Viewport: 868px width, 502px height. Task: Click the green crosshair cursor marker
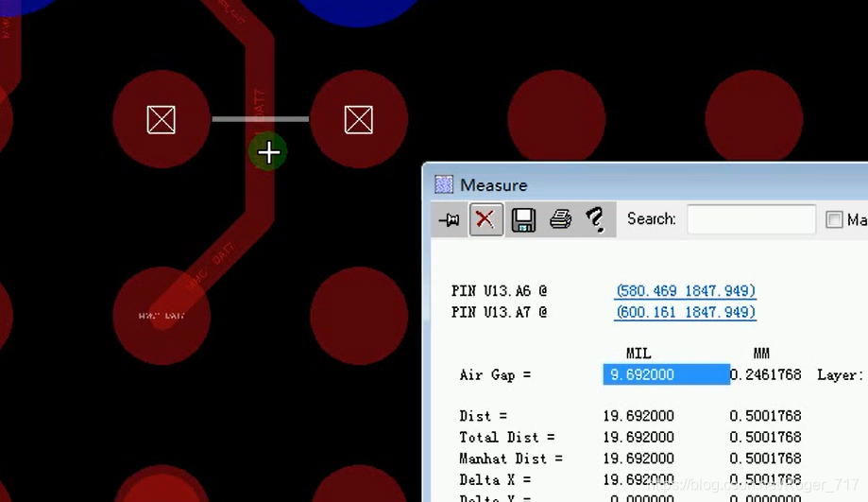269,152
